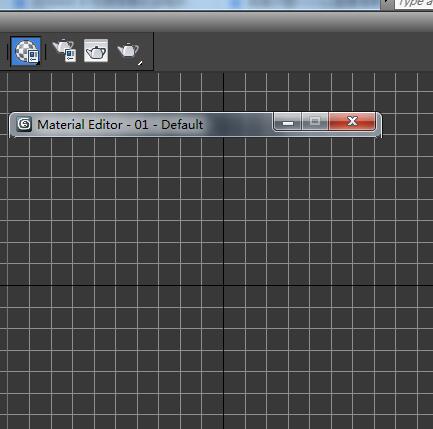Viewport: 433px width, 429px height.
Task: Click the arrow beside the search field
Action: [387, 4]
